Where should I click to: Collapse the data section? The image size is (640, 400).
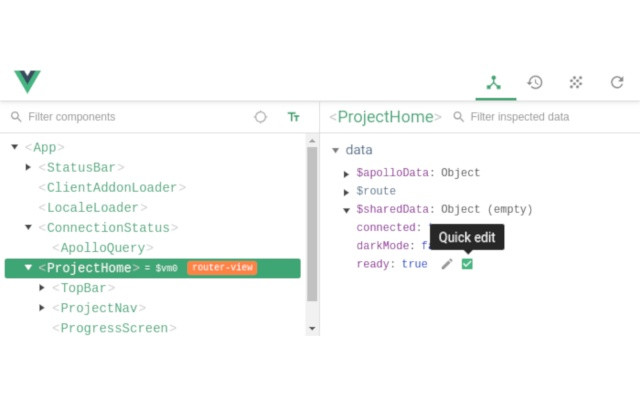[x=335, y=150]
